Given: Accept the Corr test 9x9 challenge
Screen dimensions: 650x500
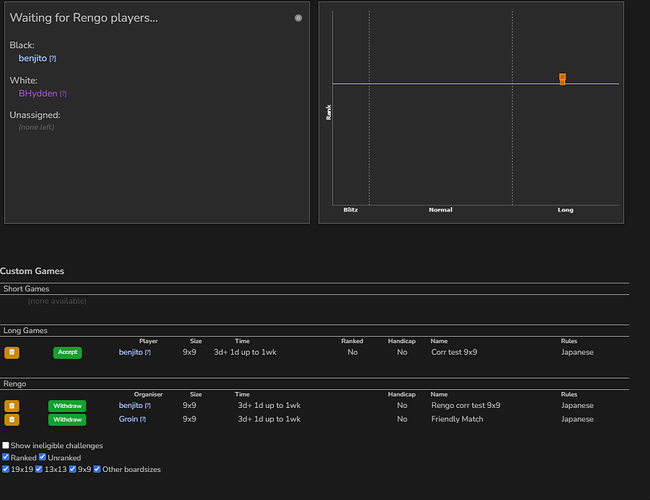Looking at the screenshot, I should point(67,352).
